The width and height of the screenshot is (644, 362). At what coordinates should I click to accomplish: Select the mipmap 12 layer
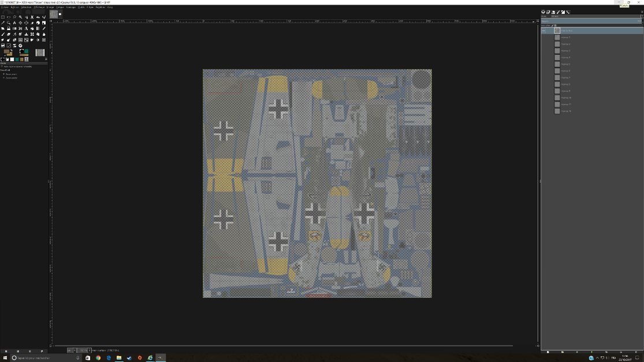click(x=592, y=111)
